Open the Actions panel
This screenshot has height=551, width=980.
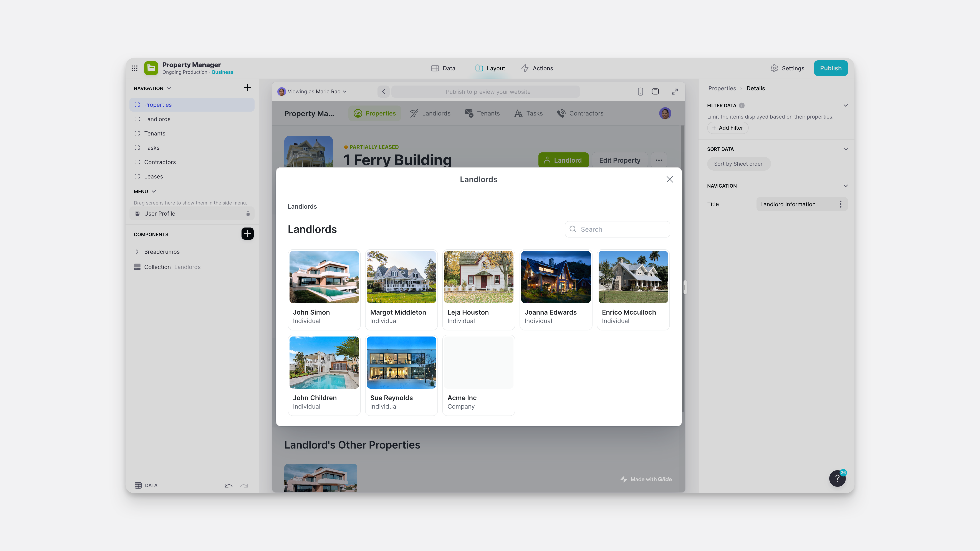pos(537,68)
